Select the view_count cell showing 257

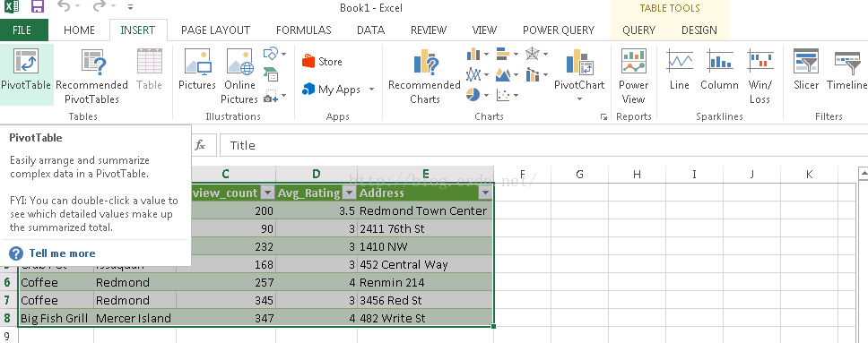[226, 282]
